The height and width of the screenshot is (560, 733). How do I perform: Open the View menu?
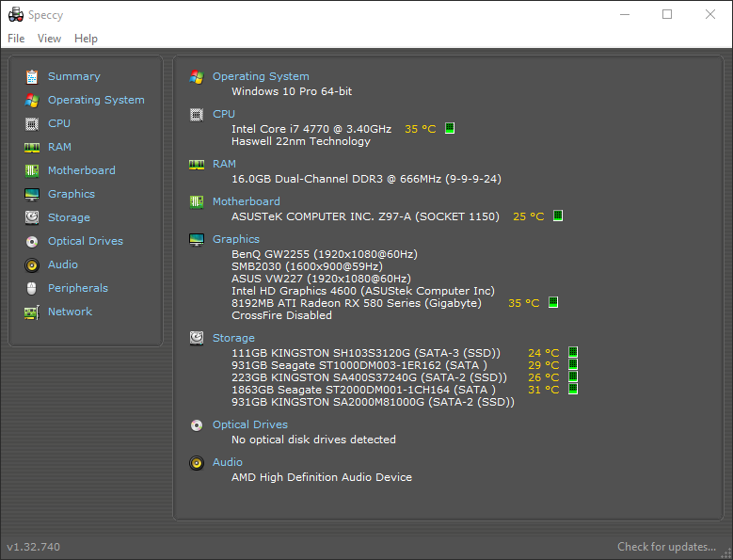coord(49,39)
